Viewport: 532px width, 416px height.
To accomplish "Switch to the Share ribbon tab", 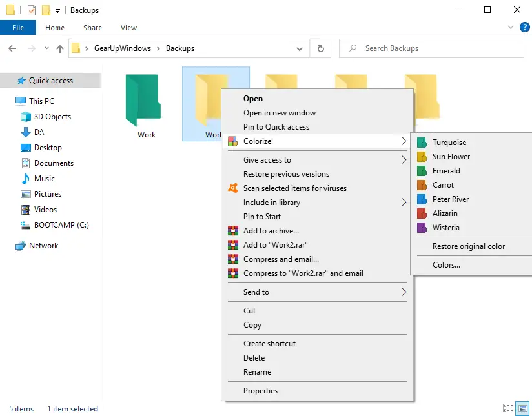I will tap(92, 28).
